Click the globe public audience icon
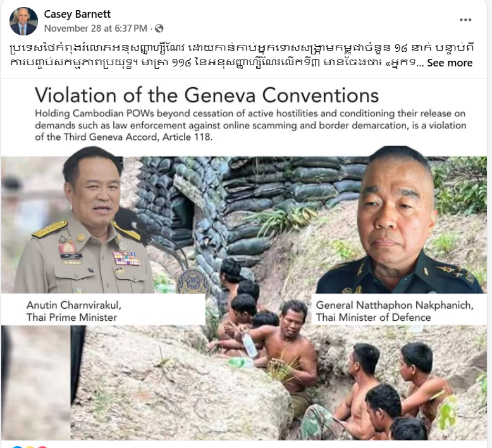492x448 pixels. [159, 28]
